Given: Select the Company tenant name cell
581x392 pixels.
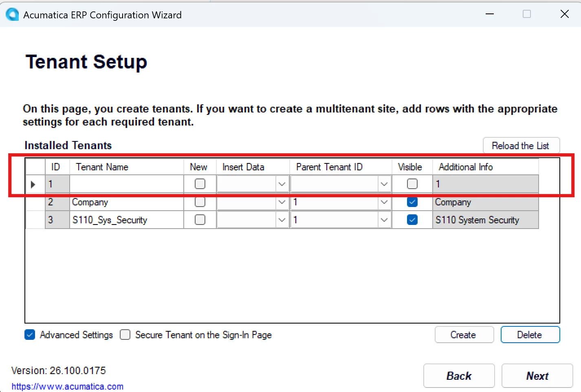Looking at the screenshot, I should point(127,202).
